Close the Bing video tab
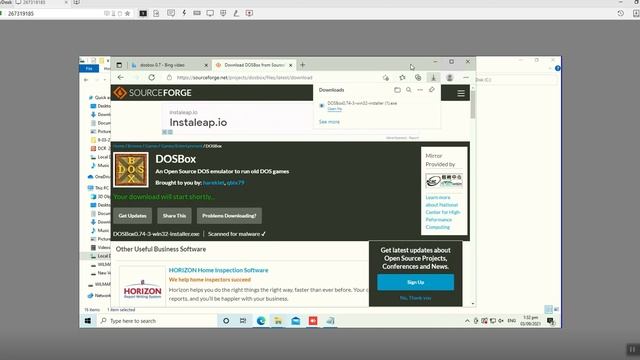 pos(206,65)
